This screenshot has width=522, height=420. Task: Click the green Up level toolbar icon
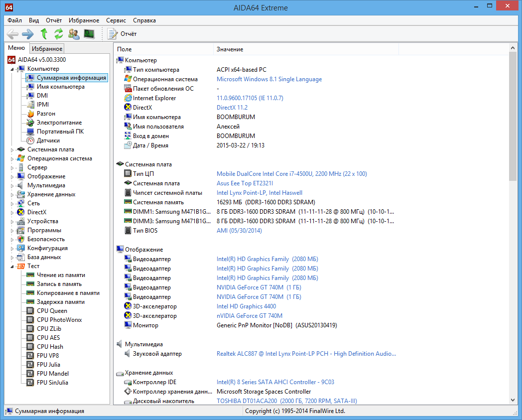tap(44, 34)
